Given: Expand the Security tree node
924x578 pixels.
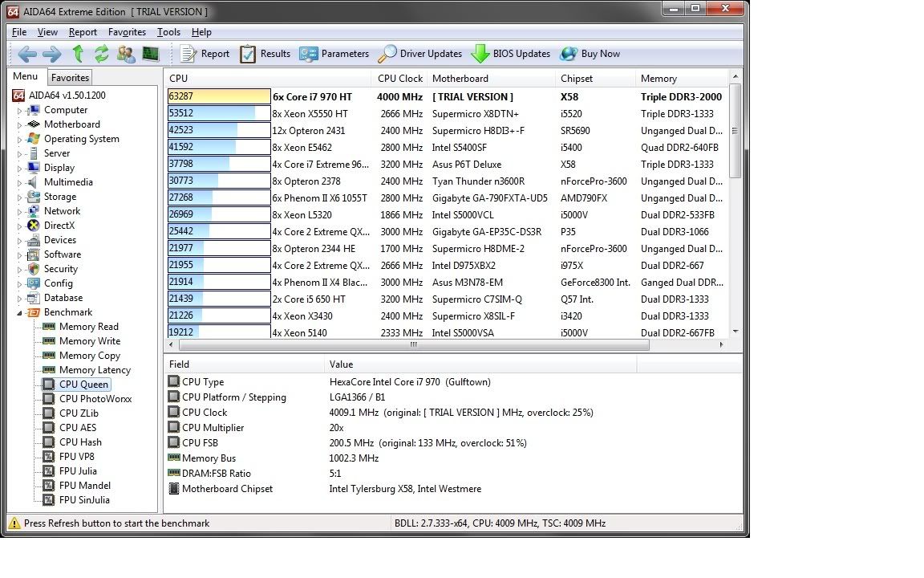Looking at the screenshot, I should [19, 270].
